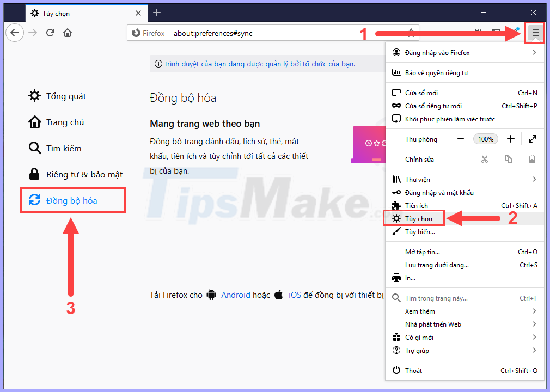Choose Cửa sổ mới menu item

(x=465, y=93)
